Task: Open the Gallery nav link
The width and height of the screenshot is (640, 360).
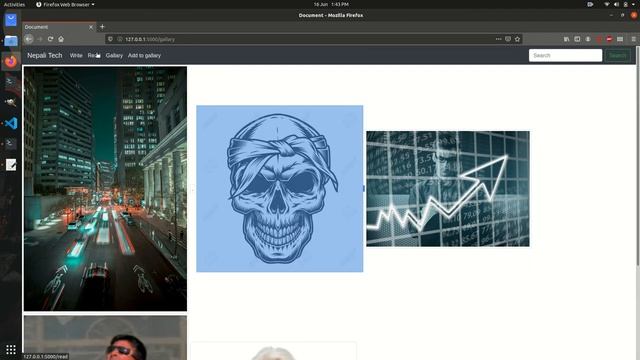Action: pos(114,56)
